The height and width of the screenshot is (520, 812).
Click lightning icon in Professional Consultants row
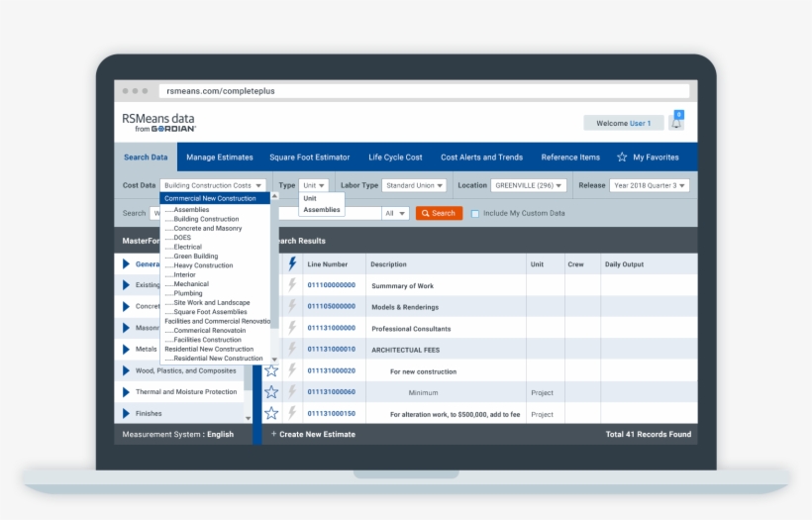pos(292,328)
